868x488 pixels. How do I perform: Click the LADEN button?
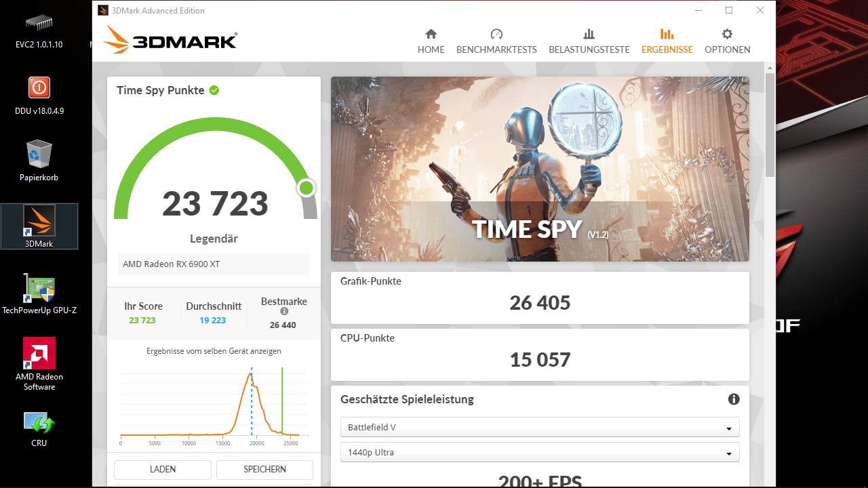(163, 469)
